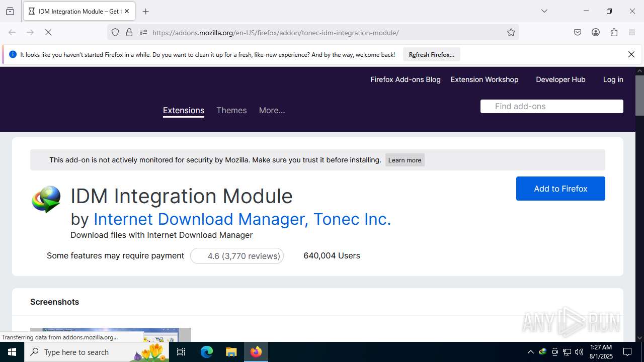Launch Microsoft Edge from taskbar
Image resolution: width=644 pixels, height=362 pixels.
(207, 352)
